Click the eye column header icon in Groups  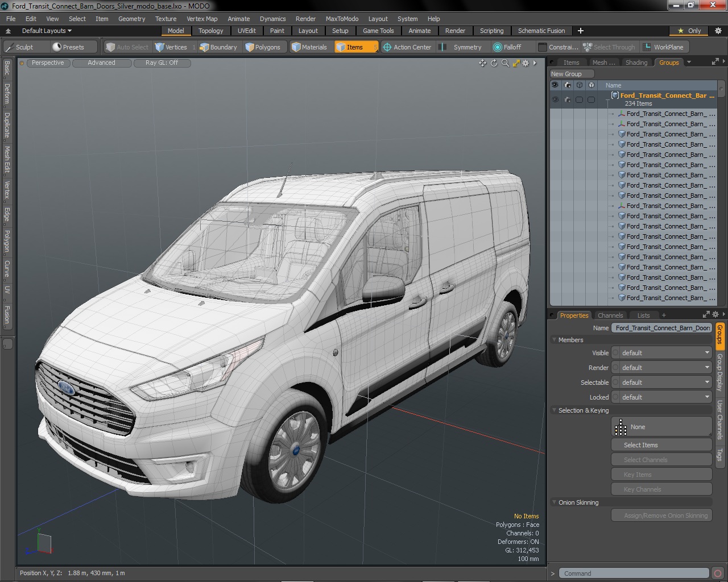point(555,85)
